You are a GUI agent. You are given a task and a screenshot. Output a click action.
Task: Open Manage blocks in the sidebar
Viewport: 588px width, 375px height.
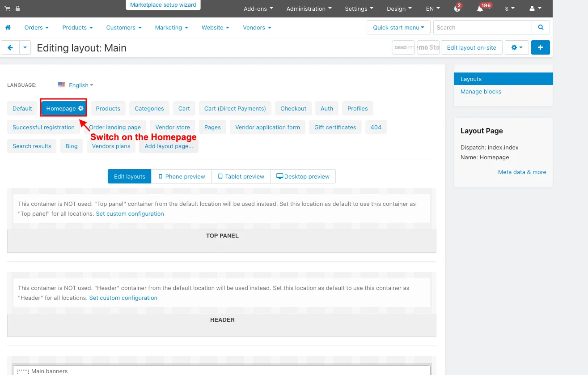[481, 91]
